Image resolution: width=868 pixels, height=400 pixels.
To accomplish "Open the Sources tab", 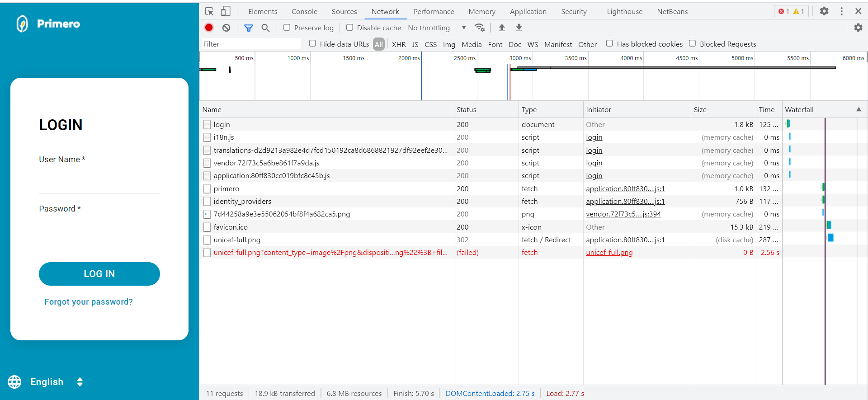I will 344,11.
